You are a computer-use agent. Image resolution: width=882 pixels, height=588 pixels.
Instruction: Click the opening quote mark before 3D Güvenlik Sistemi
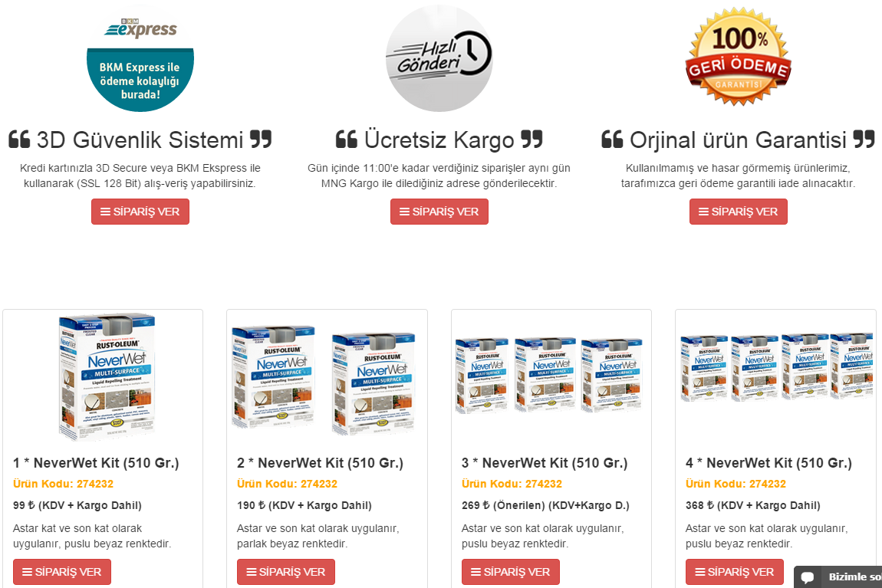pos(19,140)
